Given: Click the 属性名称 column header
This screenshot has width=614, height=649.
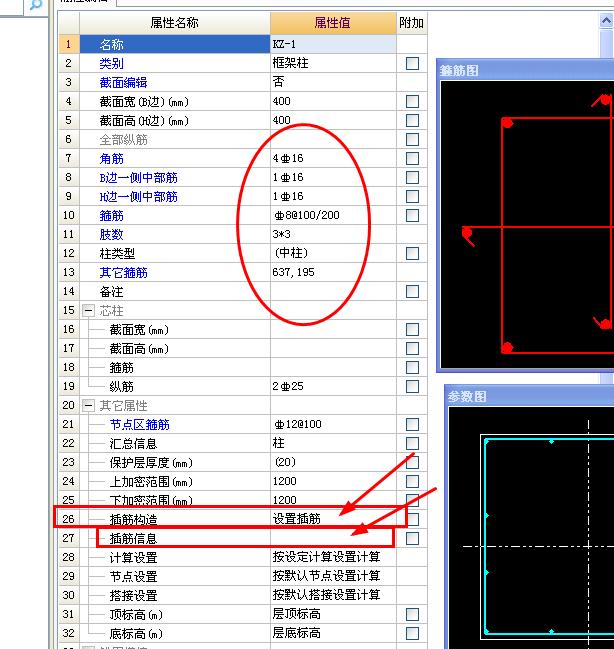Looking at the screenshot, I should coord(174,23).
